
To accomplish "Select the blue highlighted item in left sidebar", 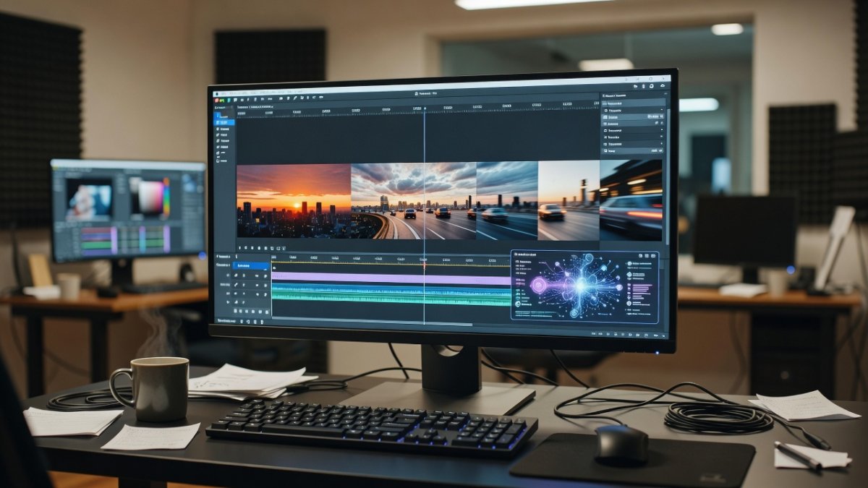I will pos(224,122).
